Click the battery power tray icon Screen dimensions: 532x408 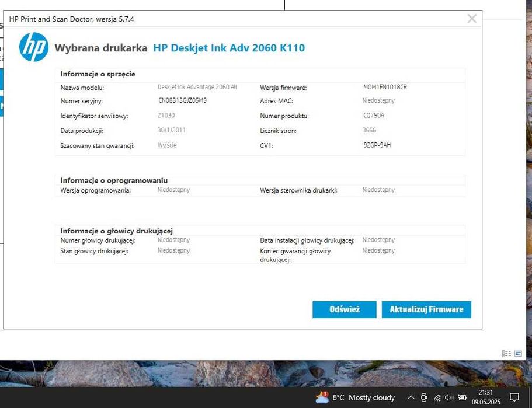(x=462, y=397)
